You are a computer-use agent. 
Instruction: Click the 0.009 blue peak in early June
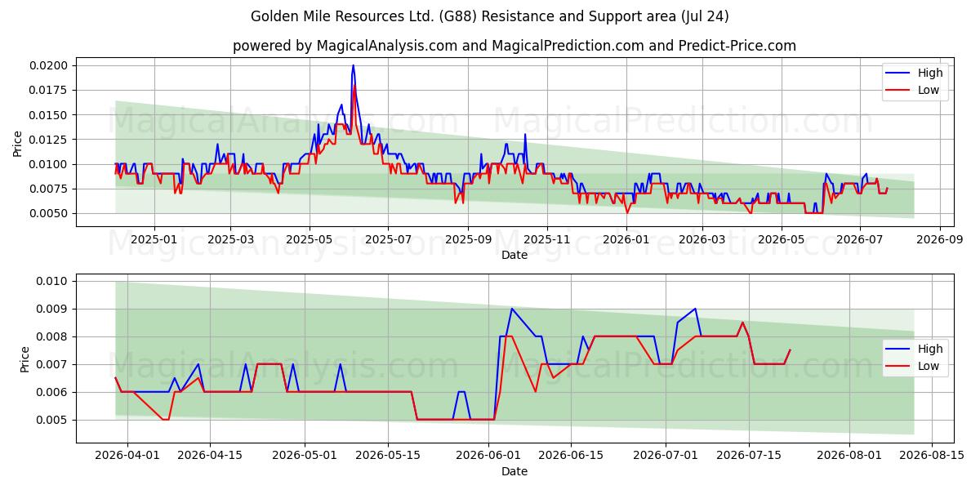(x=511, y=309)
